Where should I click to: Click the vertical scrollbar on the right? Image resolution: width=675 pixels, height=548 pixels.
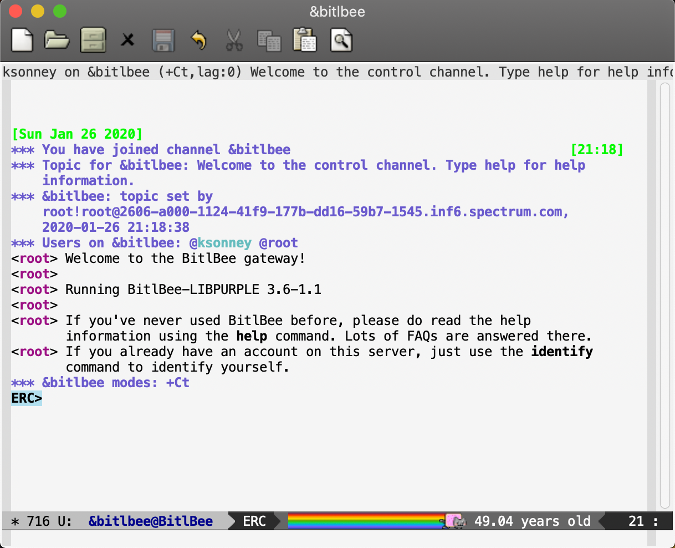point(664,300)
